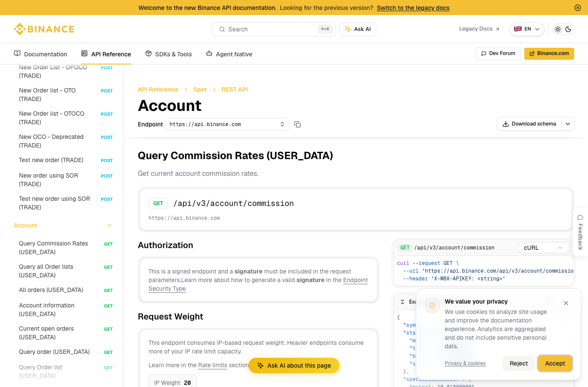Open the Documentation tab

40,54
